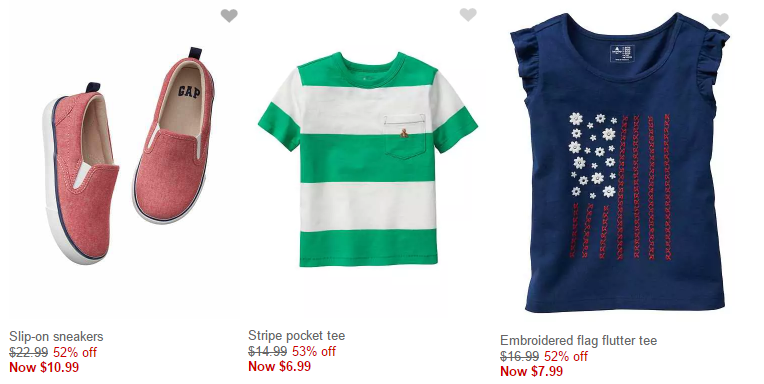Select the Now $6.99 sale price
This screenshot has height=384, width=764.
pyautogui.click(x=279, y=366)
